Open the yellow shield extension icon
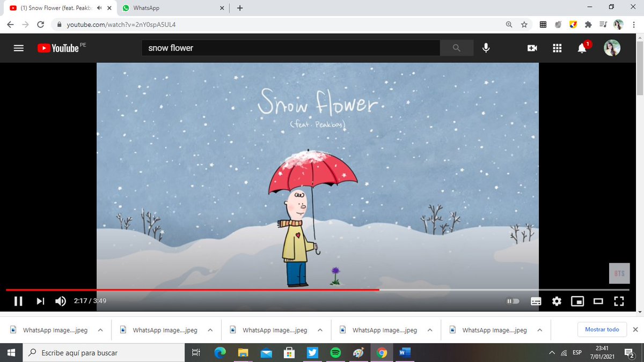The height and width of the screenshot is (362, 644). (573, 25)
